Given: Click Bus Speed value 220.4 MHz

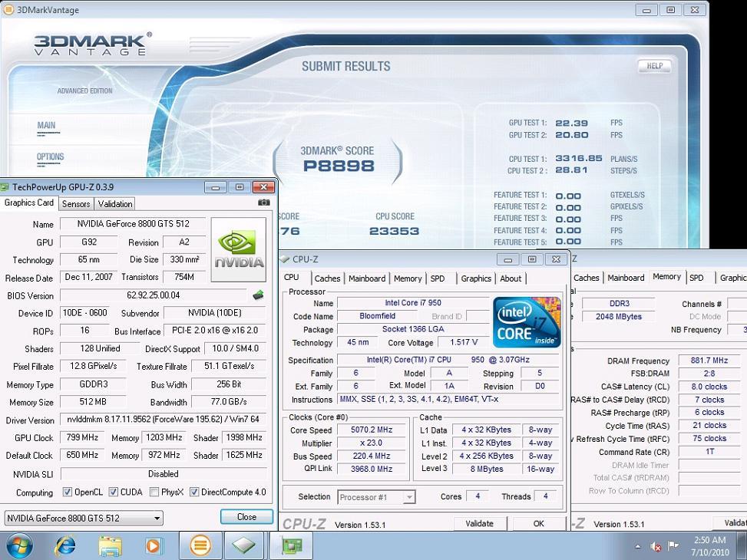Looking at the screenshot, I should (372, 456).
